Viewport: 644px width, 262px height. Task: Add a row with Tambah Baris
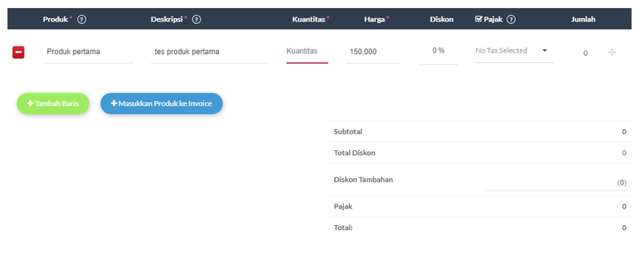point(53,103)
